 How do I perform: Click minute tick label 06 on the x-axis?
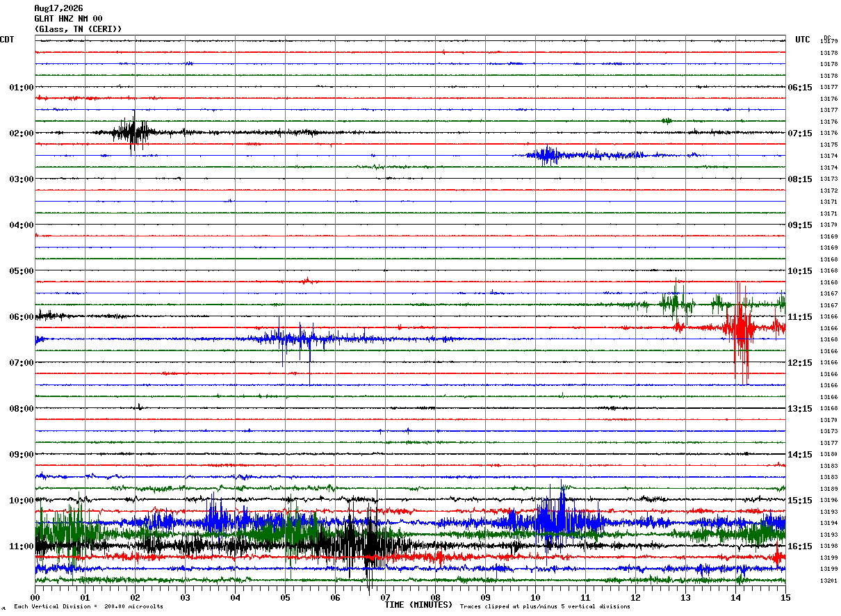click(x=335, y=597)
